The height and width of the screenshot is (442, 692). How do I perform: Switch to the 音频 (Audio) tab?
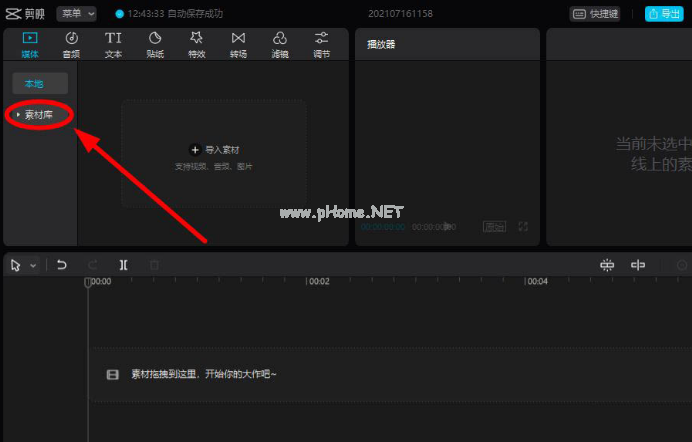click(71, 44)
